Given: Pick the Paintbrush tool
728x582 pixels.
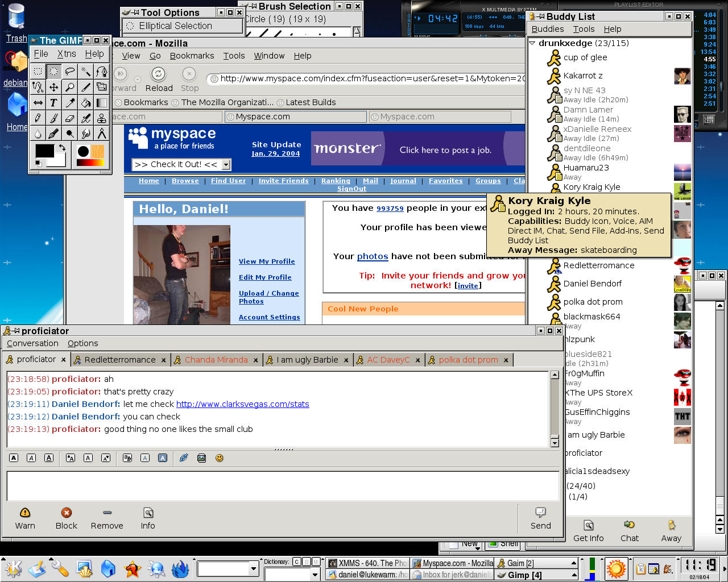Looking at the screenshot, I should point(53,118).
